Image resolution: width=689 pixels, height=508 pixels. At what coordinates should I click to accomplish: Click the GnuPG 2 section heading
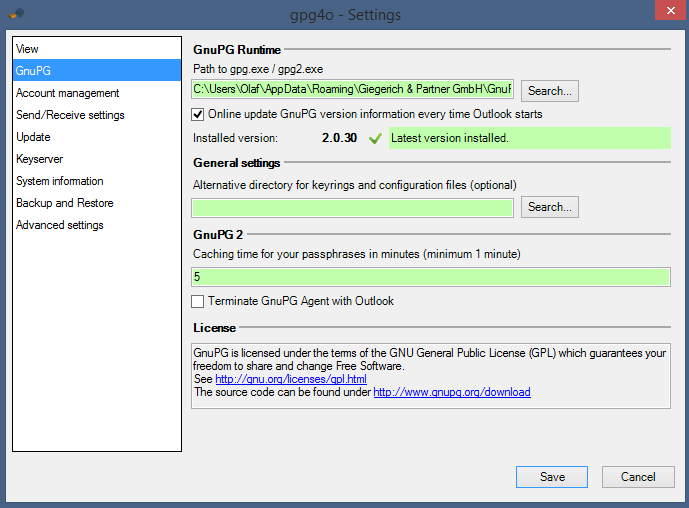pyautogui.click(x=218, y=235)
